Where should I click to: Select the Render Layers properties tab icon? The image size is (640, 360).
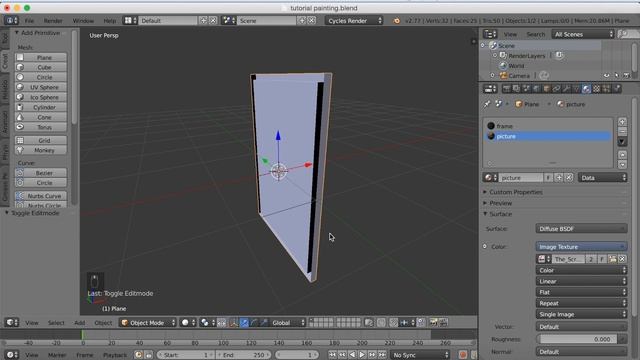pos(516,89)
